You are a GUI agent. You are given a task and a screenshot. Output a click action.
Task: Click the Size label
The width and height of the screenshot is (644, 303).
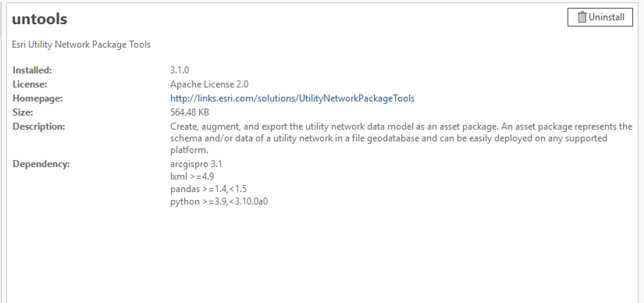23,112
